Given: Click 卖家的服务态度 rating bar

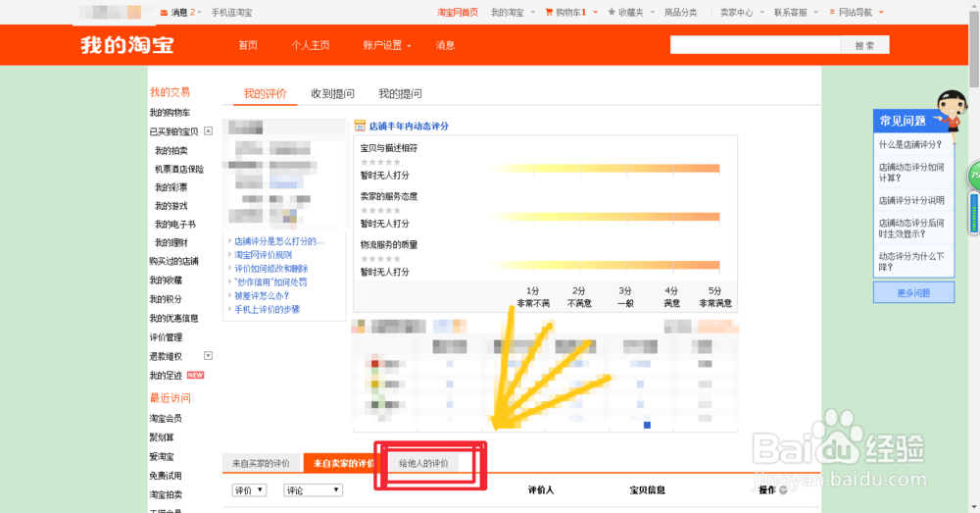Looking at the screenshot, I should click(605, 217).
